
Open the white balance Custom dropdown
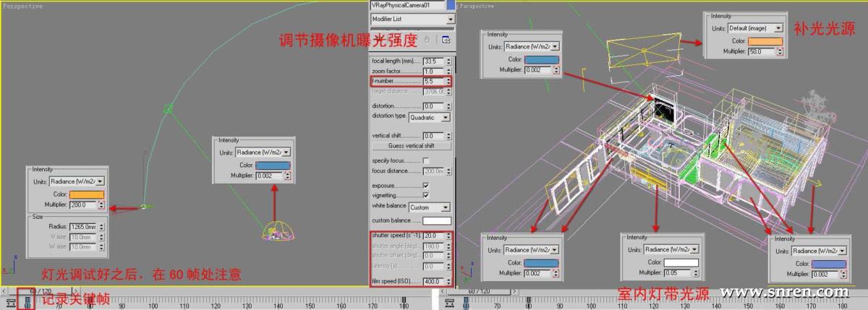[429, 207]
